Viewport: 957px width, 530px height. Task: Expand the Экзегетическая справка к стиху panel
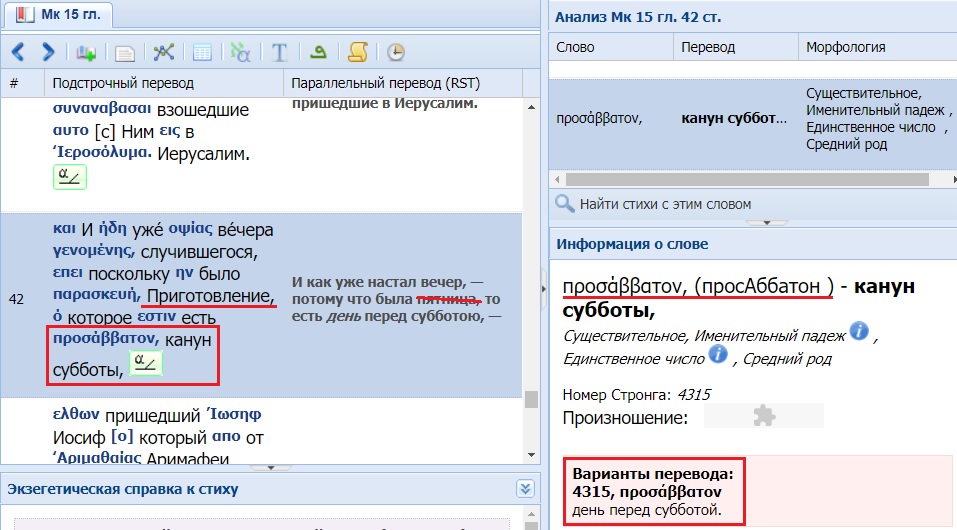pos(526,488)
